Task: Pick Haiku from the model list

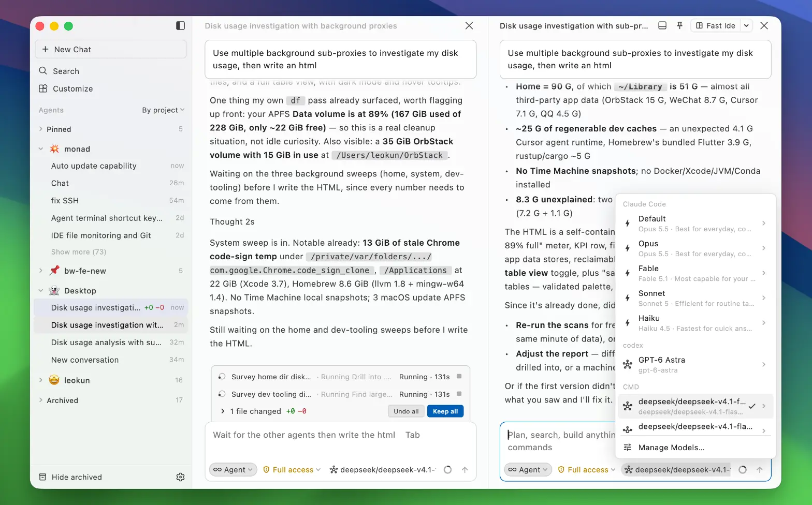Action: click(695, 323)
